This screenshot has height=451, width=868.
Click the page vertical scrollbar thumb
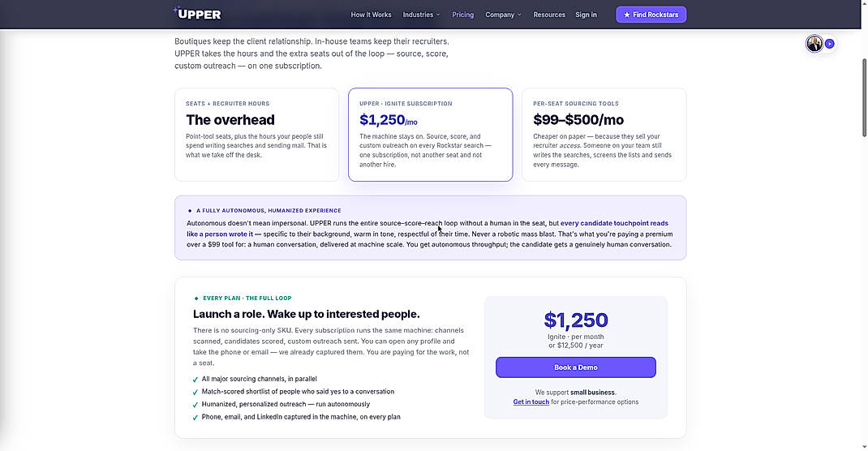(x=864, y=97)
